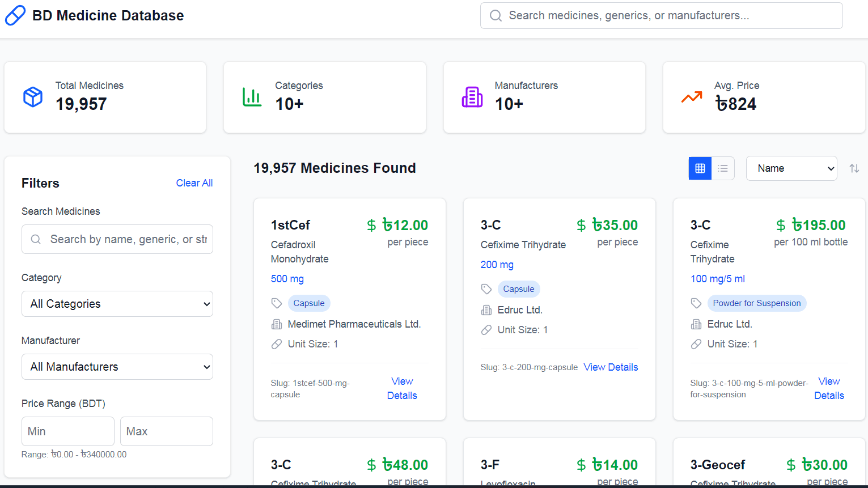Click the Powder for Suspension tag
Screen dimensions: 868x488
pos(757,303)
